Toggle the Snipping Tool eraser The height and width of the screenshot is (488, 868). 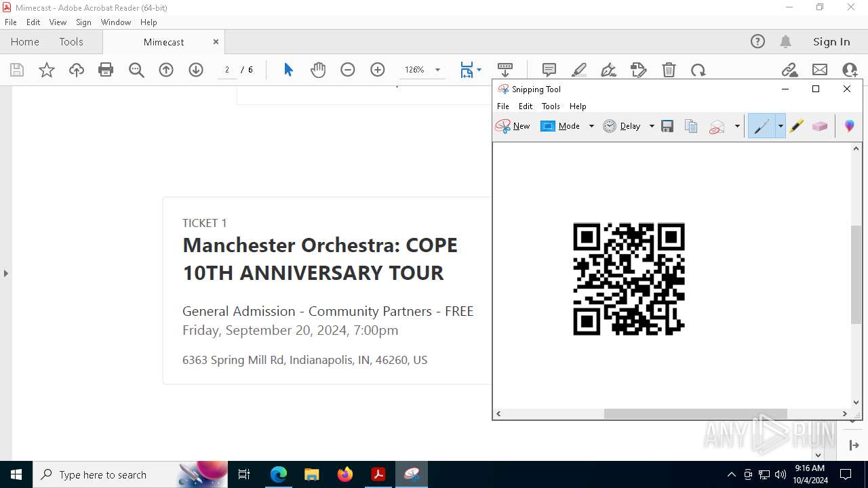coord(820,126)
